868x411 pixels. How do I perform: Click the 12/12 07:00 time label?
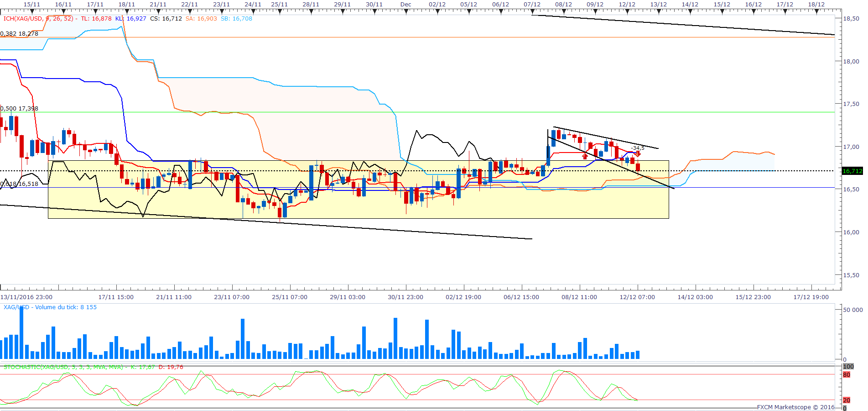click(x=637, y=297)
